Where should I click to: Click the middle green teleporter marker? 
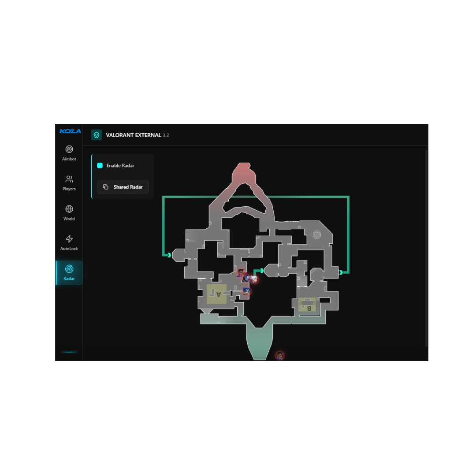[x=262, y=271]
